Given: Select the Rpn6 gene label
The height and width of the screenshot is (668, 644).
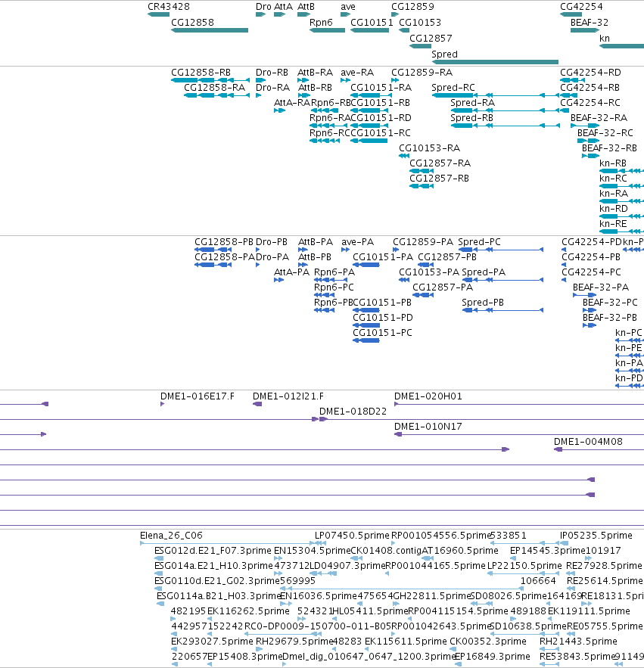Looking at the screenshot, I should point(321,23).
